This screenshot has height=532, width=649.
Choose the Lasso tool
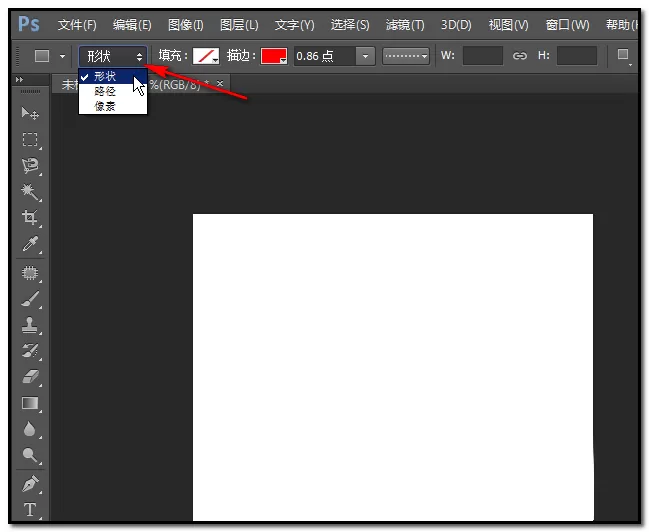pyautogui.click(x=30, y=166)
